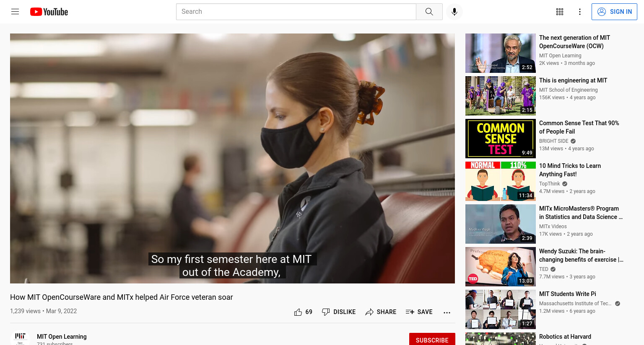The width and height of the screenshot is (644, 345).
Task: Click BRIGHT SIDE channel name
Action: click(553, 141)
